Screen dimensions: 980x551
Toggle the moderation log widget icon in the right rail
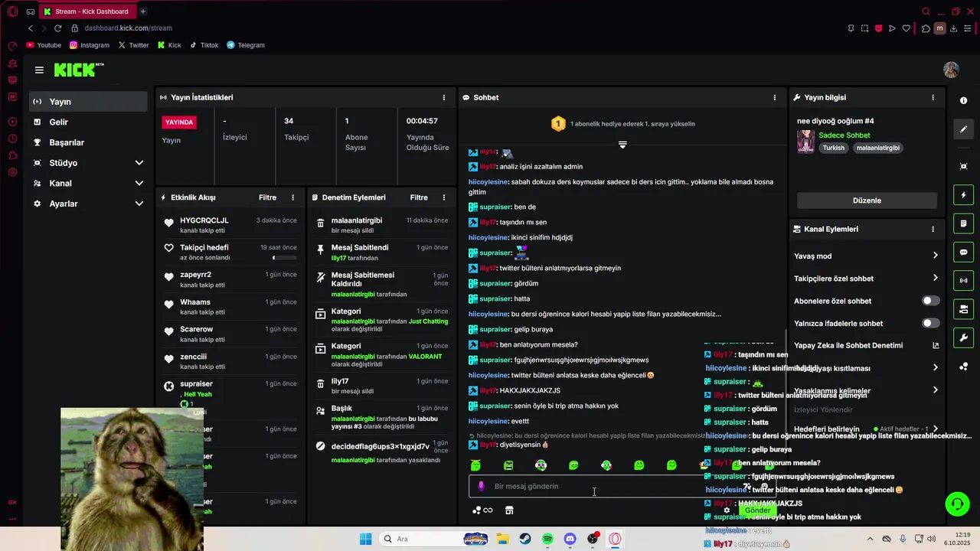[963, 223]
